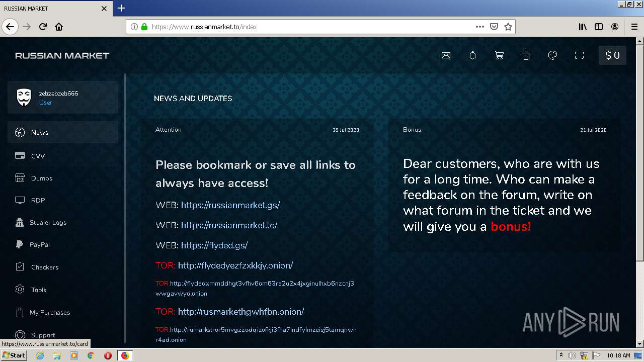Click the NEWS AND UPDATES title
The image size is (644, 362).
(x=193, y=99)
